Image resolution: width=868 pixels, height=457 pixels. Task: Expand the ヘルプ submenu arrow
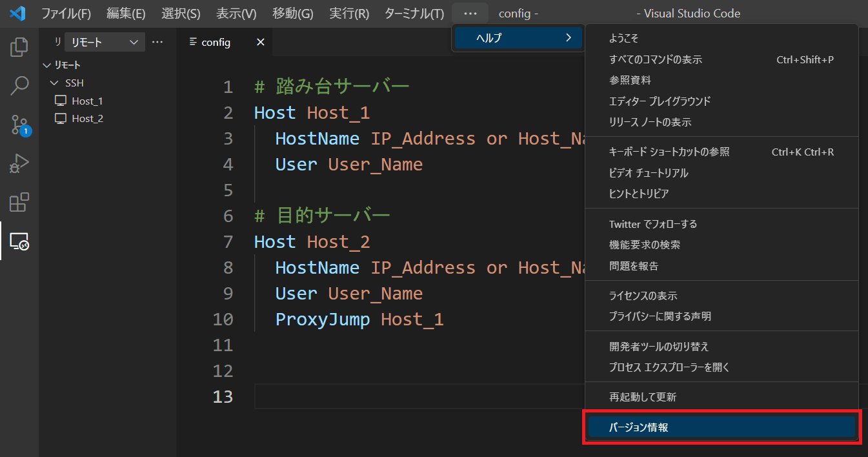(x=568, y=37)
